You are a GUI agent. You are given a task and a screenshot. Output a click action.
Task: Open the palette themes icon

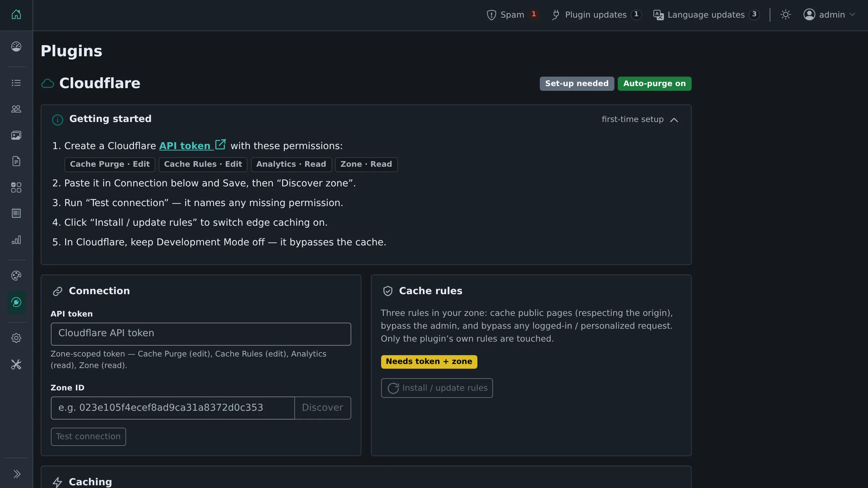point(16,275)
